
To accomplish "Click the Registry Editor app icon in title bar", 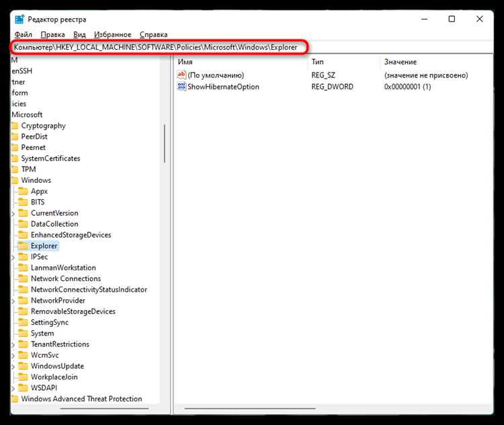I will [19, 20].
